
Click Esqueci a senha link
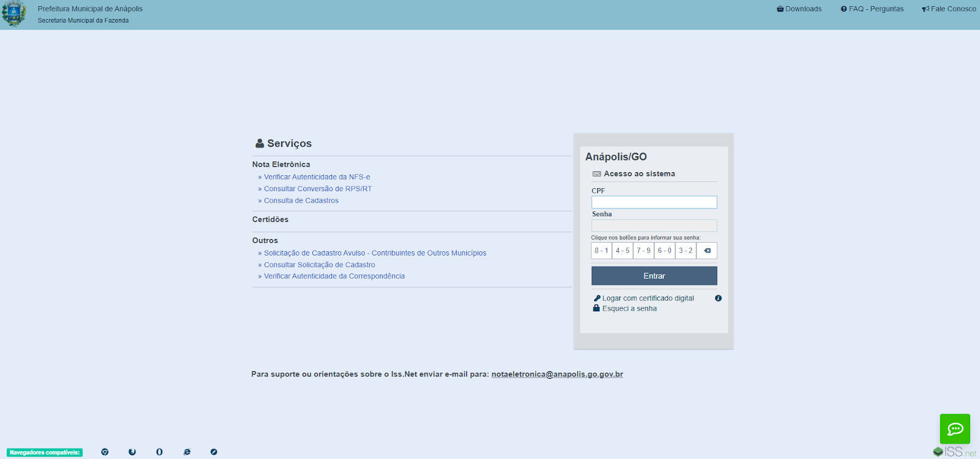click(630, 309)
